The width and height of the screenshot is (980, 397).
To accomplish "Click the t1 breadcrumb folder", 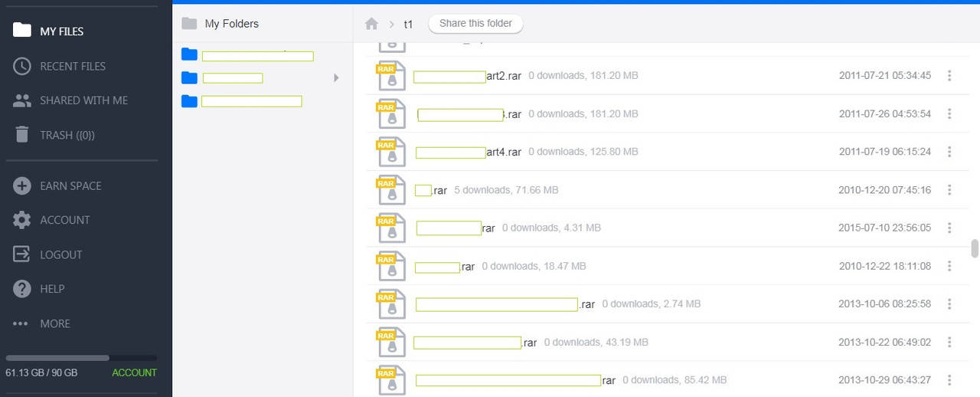I will [408, 24].
